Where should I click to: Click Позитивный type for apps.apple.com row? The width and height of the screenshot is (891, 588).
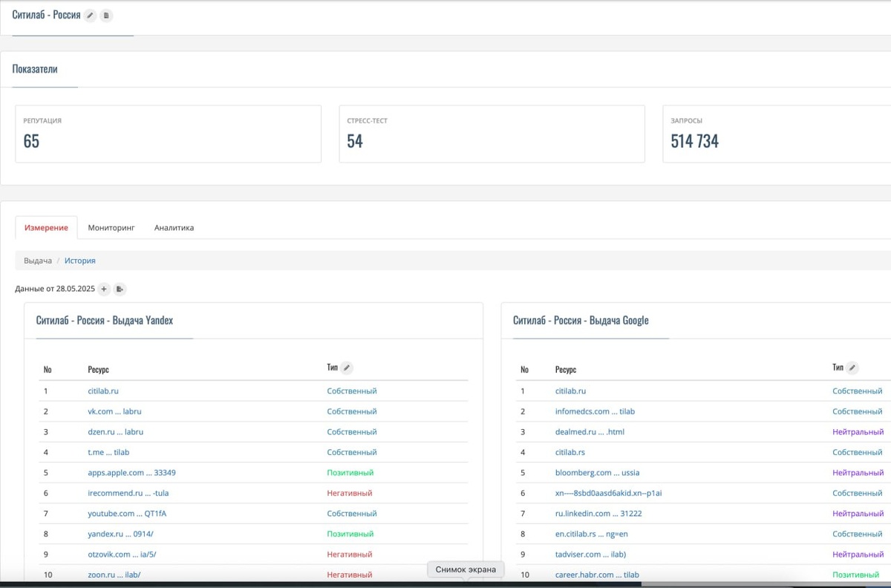tap(350, 472)
